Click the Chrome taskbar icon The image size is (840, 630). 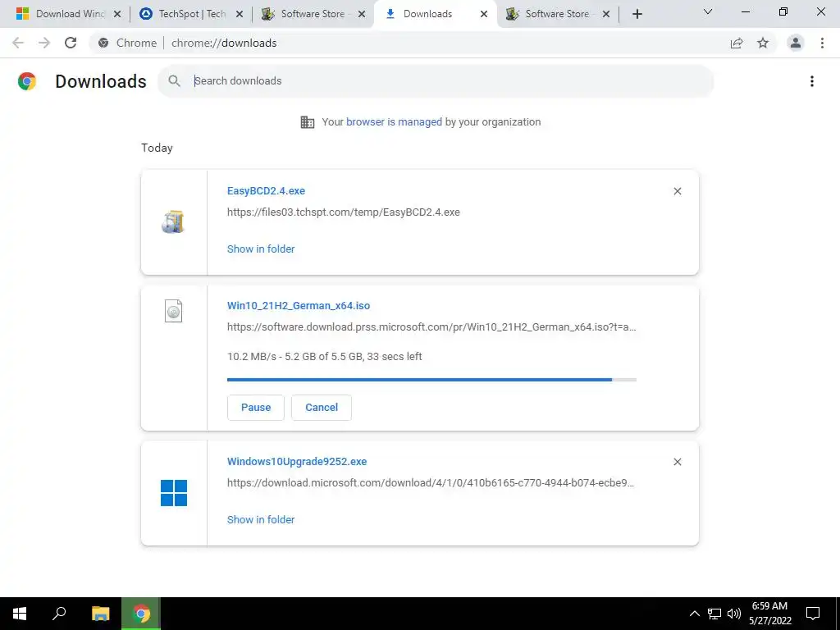[141, 614]
